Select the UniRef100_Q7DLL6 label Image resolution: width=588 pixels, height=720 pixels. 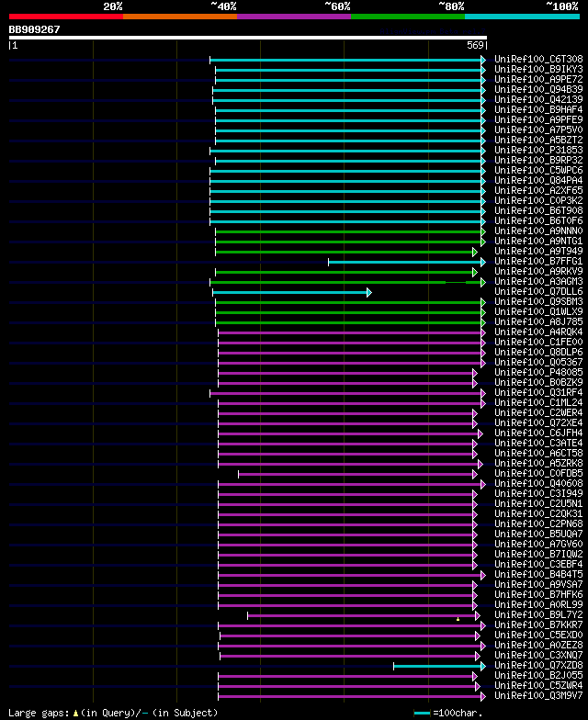click(538, 292)
